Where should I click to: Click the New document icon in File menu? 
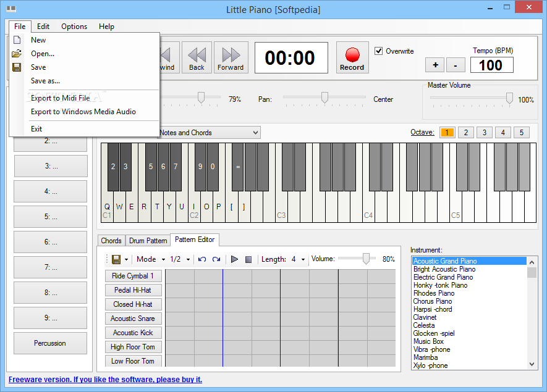point(17,40)
